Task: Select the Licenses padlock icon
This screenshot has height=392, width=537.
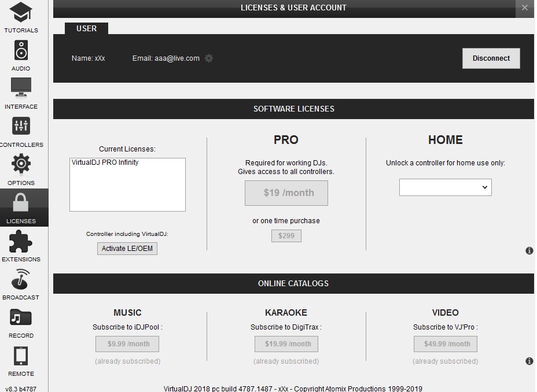Action: pos(21,202)
